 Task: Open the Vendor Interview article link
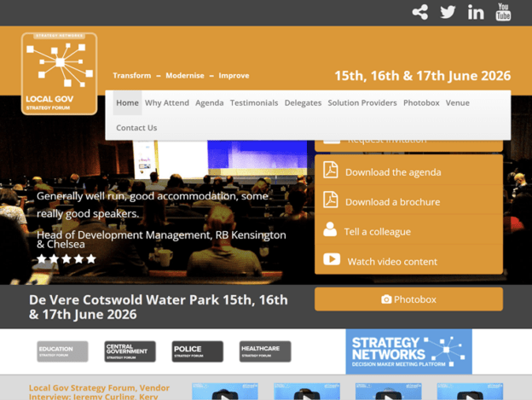pos(99,392)
